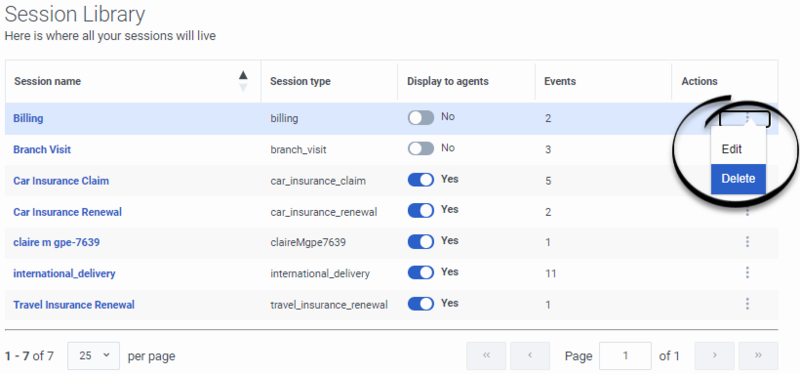Go to first page of sessions
The width and height of the screenshot is (800, 374).
pos(486,356)
